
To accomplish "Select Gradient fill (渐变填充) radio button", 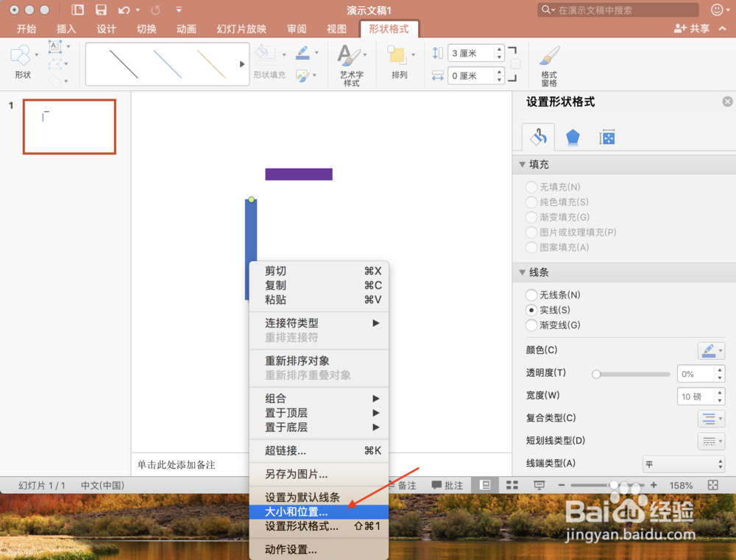I will tap(531, 217).
